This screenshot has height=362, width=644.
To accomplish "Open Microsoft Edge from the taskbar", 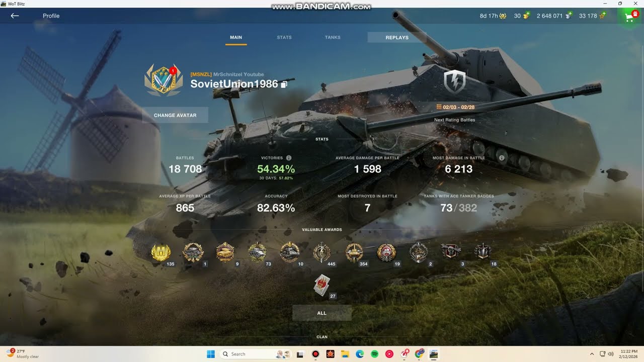I will coord(360,354).
